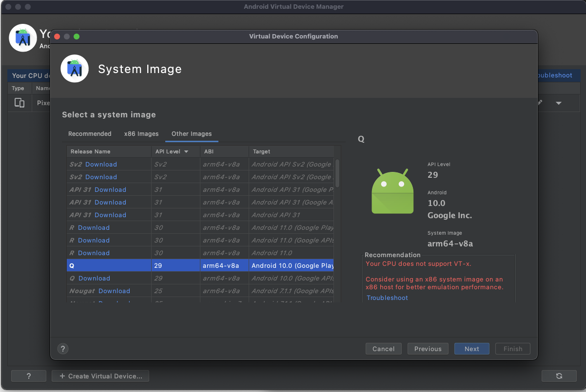Select the highlighted Q release row
Viewport: 586px width, 392px height.
[x=200, y=265]
